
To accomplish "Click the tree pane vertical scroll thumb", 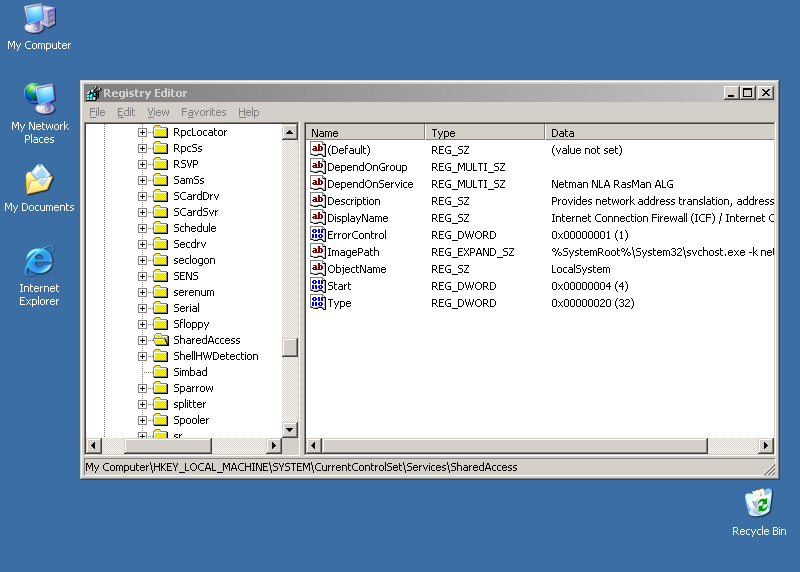I will pyautogui.click(x=290, y=347).
